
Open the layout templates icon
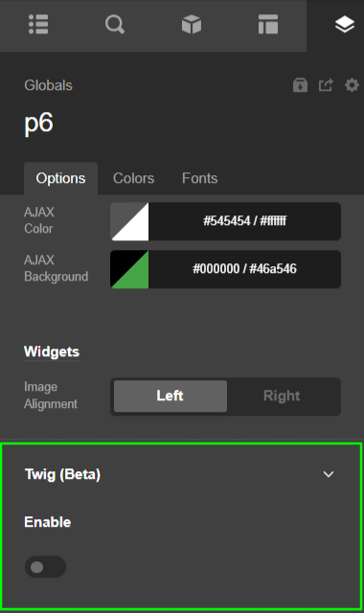[268, 24]
